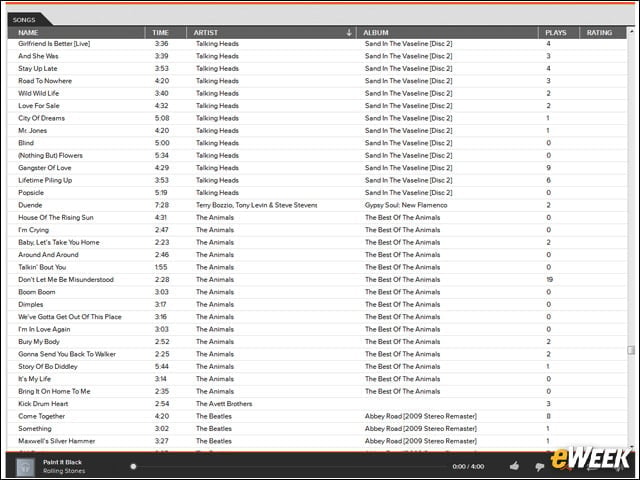Select song And She Was
This screenshot has height=480, width=640.
coord(38,56)
